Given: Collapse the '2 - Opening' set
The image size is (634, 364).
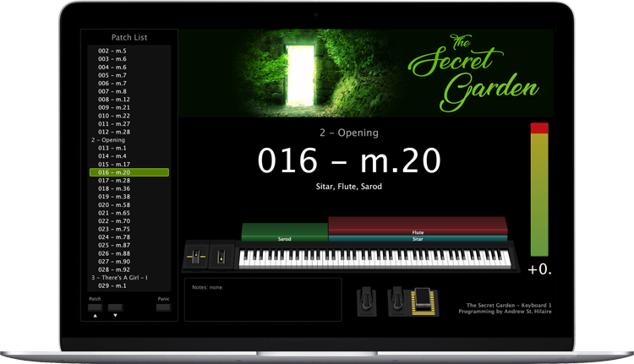Looking at the screenshot, I should pyautogui.click(x=108, y=140).
